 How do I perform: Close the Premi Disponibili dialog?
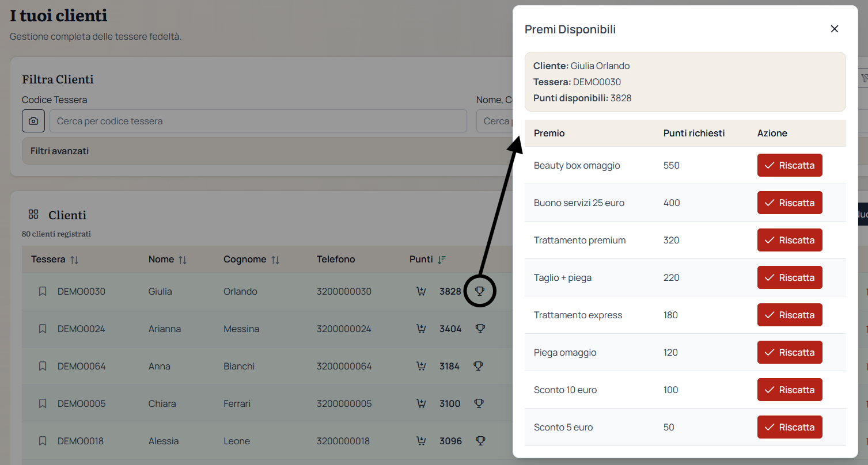tap(834, 29)
